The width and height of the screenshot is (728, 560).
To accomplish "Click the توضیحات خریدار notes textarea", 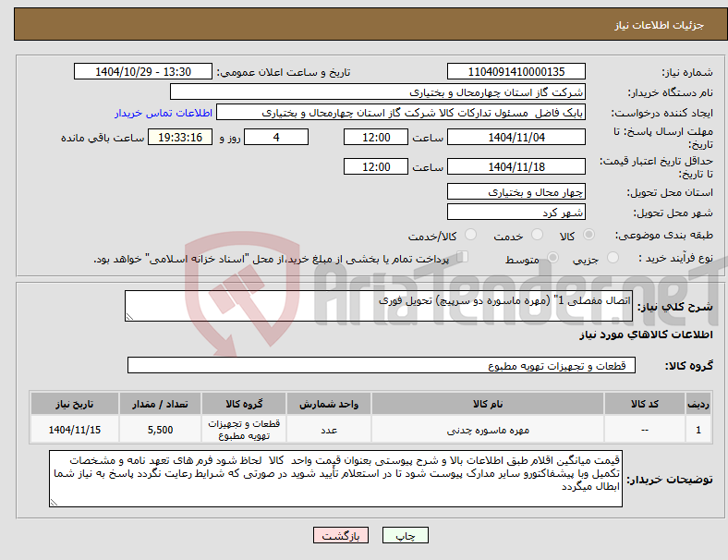I will [x=335, y=479].
